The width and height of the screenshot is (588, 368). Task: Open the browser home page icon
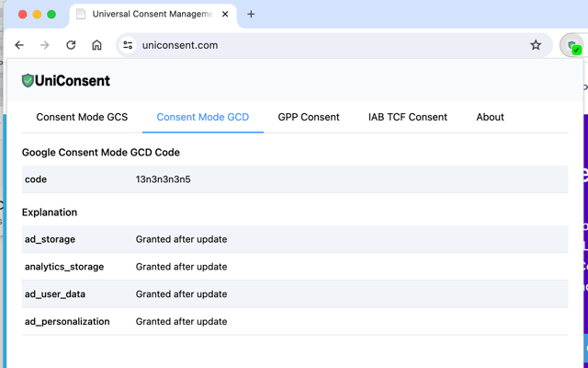tap(96, 45)
